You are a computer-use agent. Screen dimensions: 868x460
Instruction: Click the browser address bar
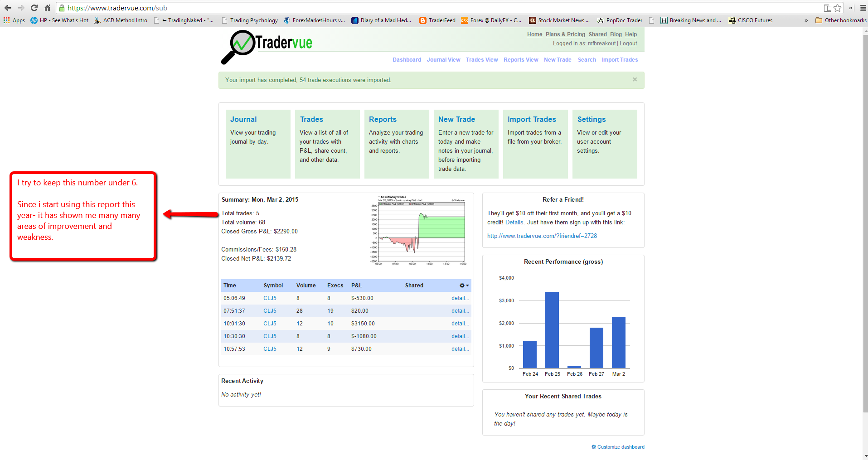440,8
